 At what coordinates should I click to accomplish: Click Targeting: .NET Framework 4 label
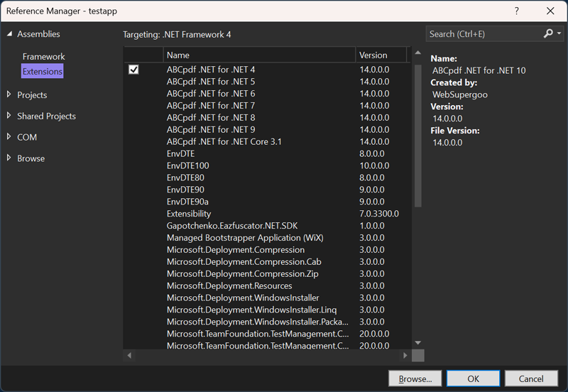pos(177,34)
